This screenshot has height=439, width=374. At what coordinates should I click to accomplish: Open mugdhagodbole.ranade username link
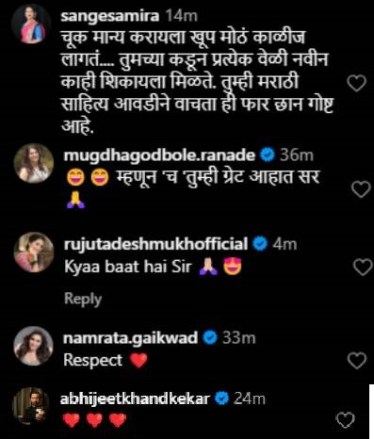[159, 155]
